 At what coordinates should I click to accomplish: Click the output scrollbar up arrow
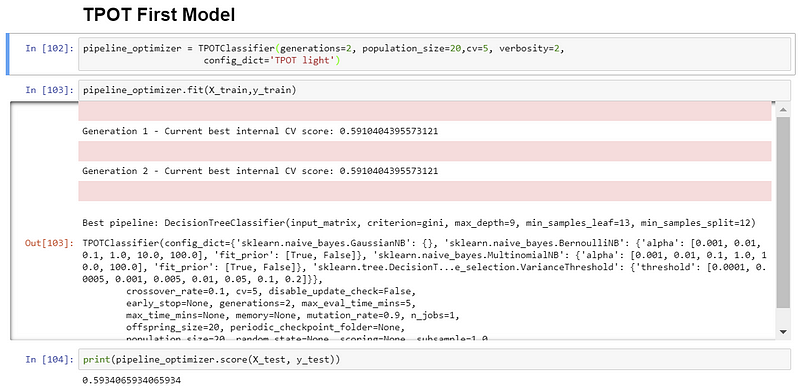783,109
